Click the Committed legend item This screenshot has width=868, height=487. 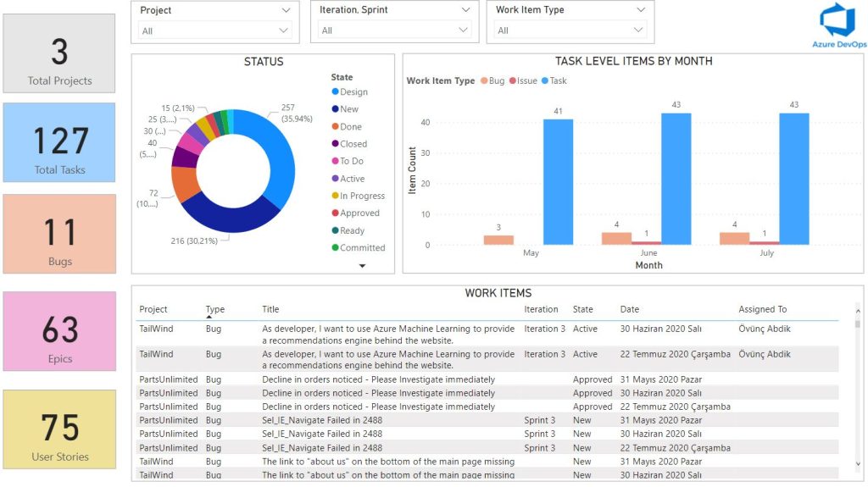point(362,248)
